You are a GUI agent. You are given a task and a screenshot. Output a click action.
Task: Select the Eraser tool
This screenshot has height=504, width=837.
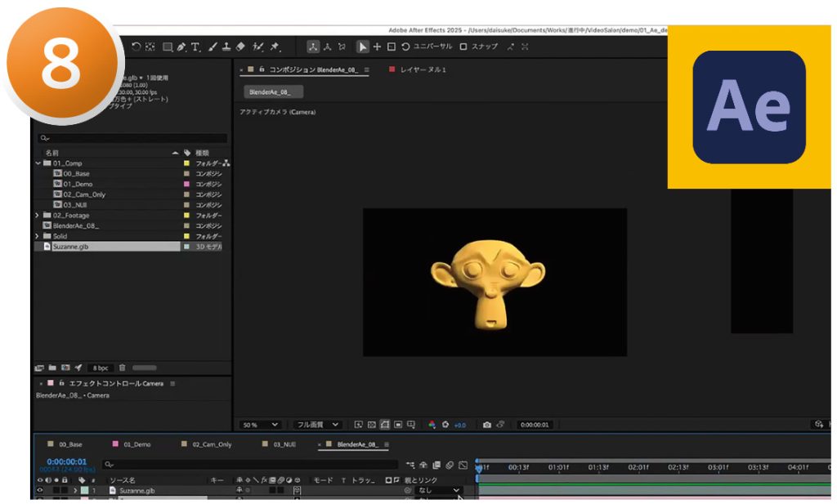[x=240, y=47]
